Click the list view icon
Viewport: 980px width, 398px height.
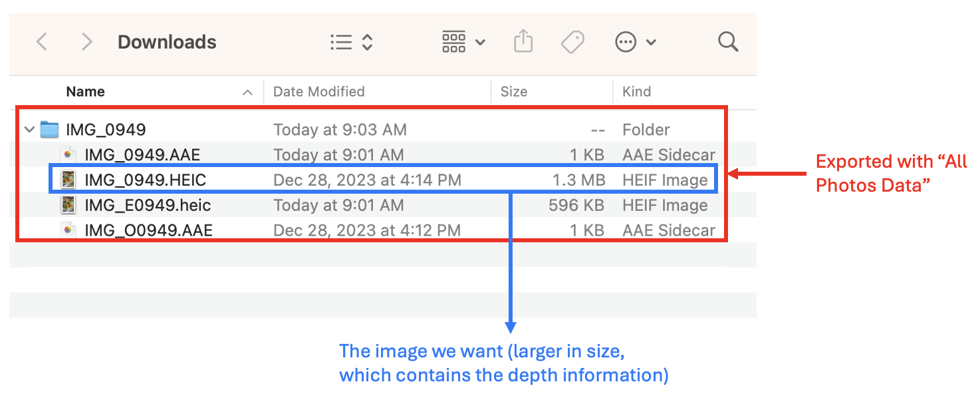click(341, 43)
